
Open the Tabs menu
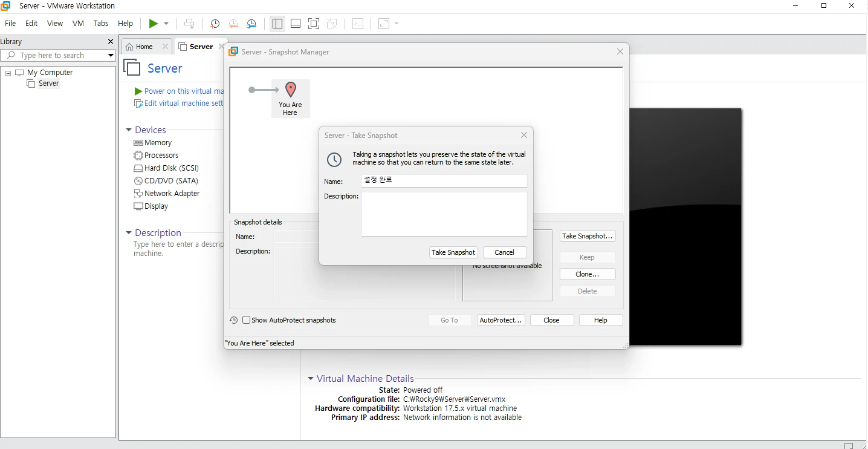click(x=101, y=24)
